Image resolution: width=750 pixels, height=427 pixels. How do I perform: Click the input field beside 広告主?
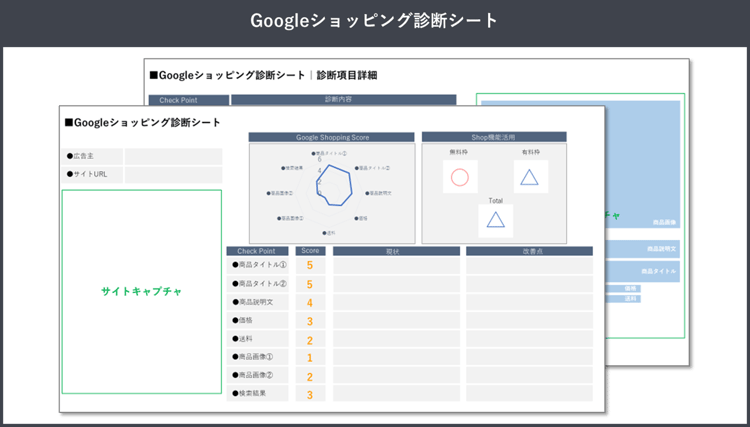coord(174,156)
